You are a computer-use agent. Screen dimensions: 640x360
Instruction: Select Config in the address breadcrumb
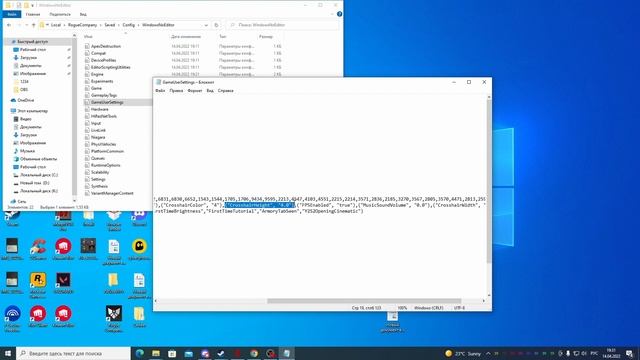pos(129,25)
